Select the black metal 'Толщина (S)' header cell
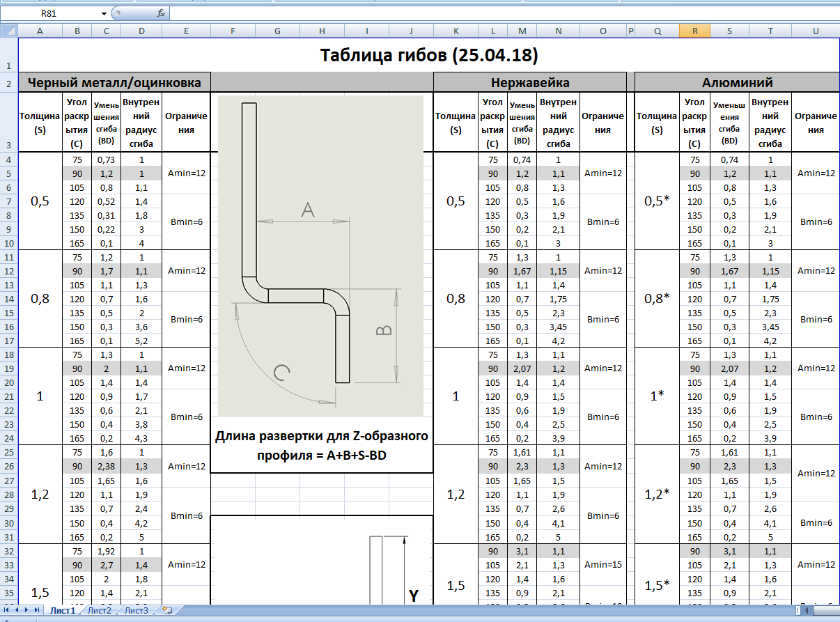Image resolution: width=840 pixels, height=622 pixels. coord(40,122)
